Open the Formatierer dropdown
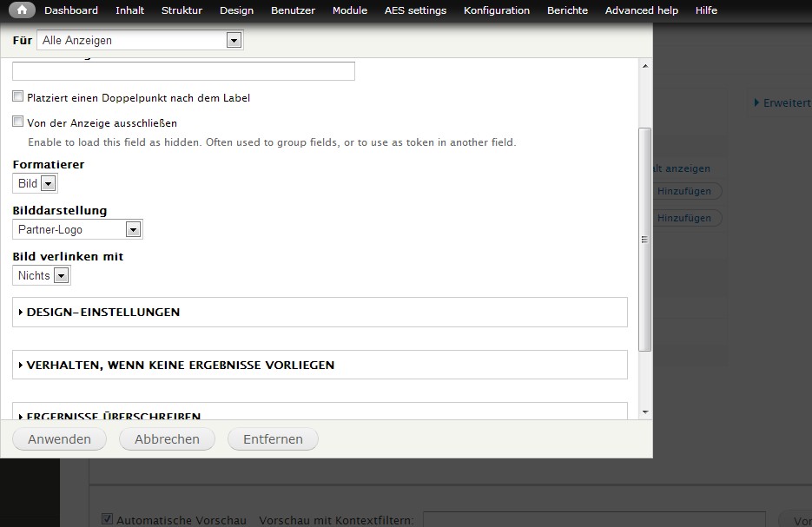The width and height of the screenshot is (812, 527). coord(36,183)
